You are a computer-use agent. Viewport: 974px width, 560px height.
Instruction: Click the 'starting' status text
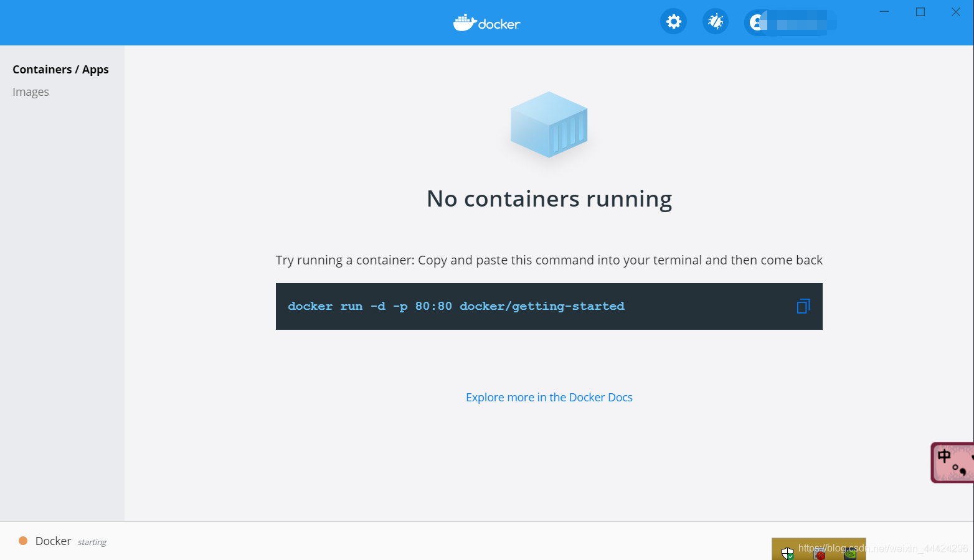(x=92, y=542)
